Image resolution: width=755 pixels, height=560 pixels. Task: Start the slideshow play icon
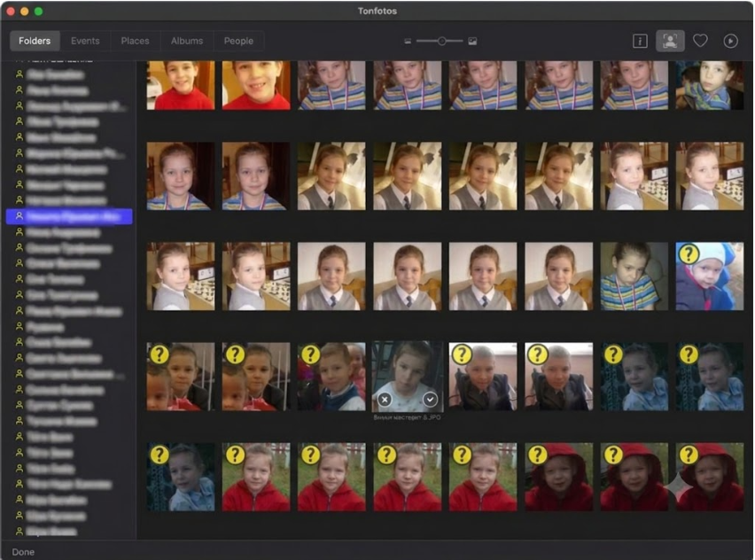click(730, 41)
